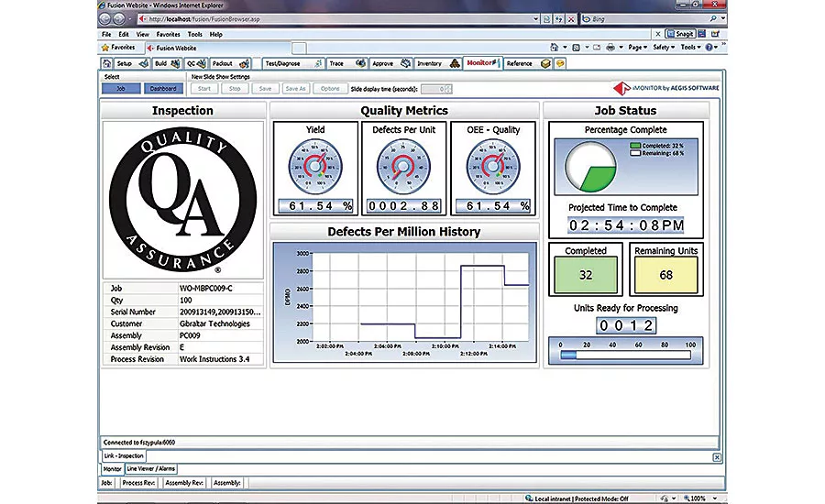825x504 pixels.
Task: Open the Favorites menu
Action: [x=169, y=34]
